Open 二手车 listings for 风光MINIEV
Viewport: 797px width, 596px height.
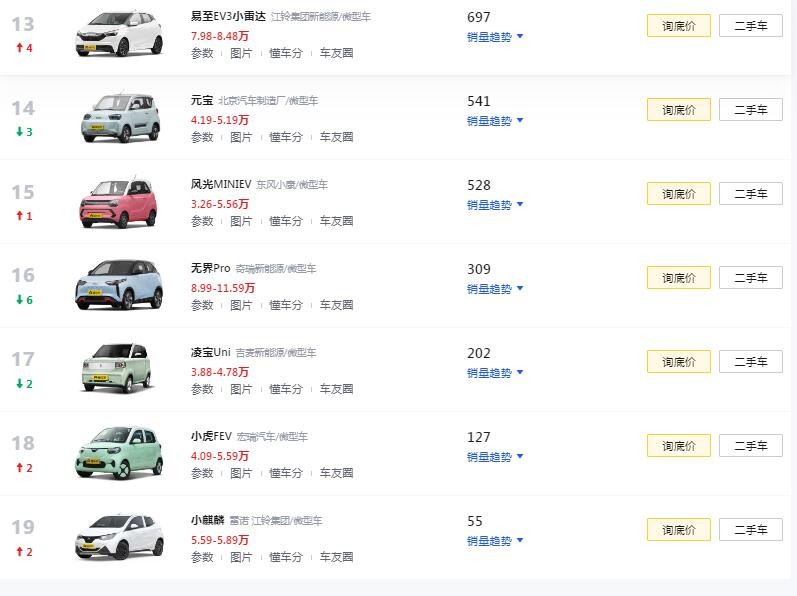click(750, 194)
